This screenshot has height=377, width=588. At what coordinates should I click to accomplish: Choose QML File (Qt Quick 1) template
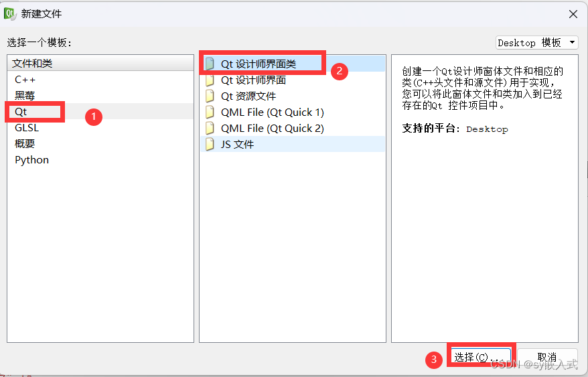coord(293,112)
